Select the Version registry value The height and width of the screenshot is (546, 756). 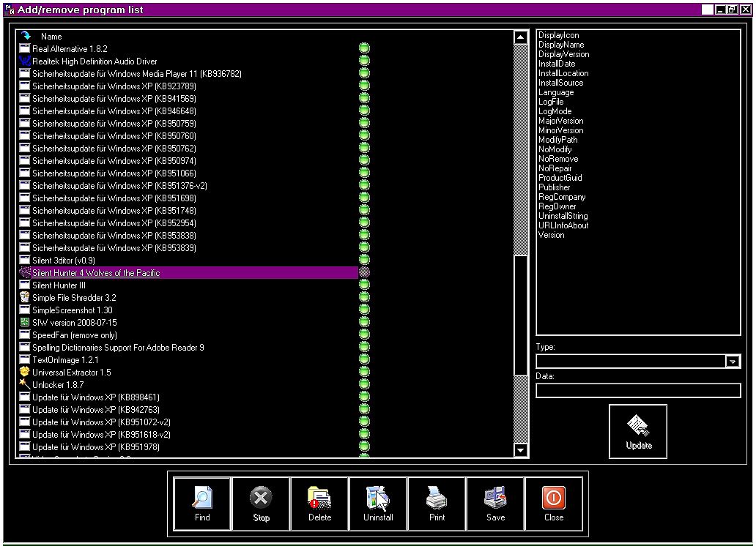(551, 235)
